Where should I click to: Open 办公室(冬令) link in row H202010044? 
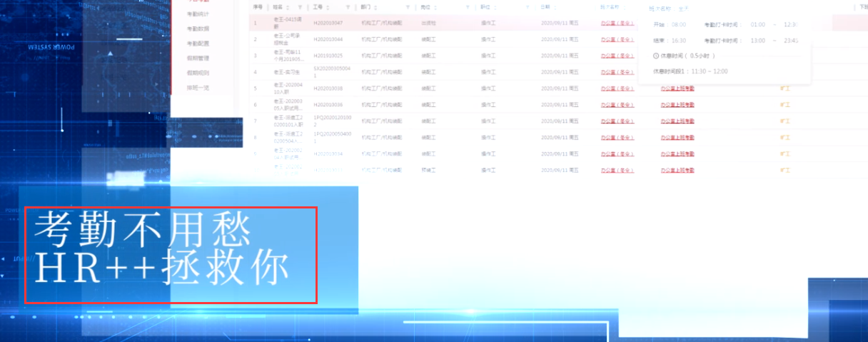tap(617, 39)
